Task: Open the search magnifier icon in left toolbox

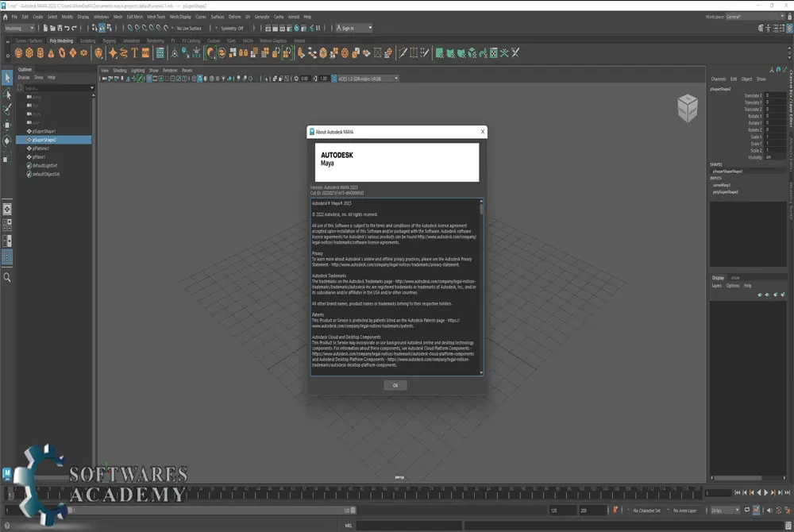Action: 7,277
